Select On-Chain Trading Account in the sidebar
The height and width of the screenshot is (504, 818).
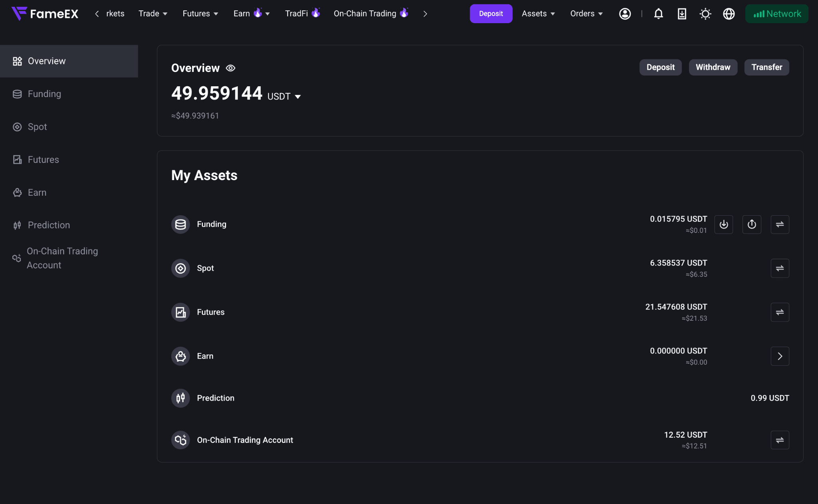point(69,258)
